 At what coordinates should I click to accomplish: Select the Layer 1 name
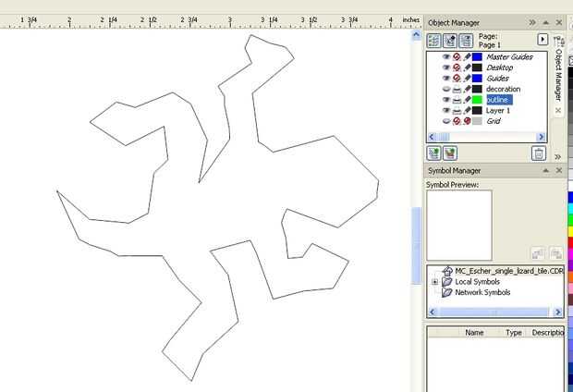[x=498, y=110]
